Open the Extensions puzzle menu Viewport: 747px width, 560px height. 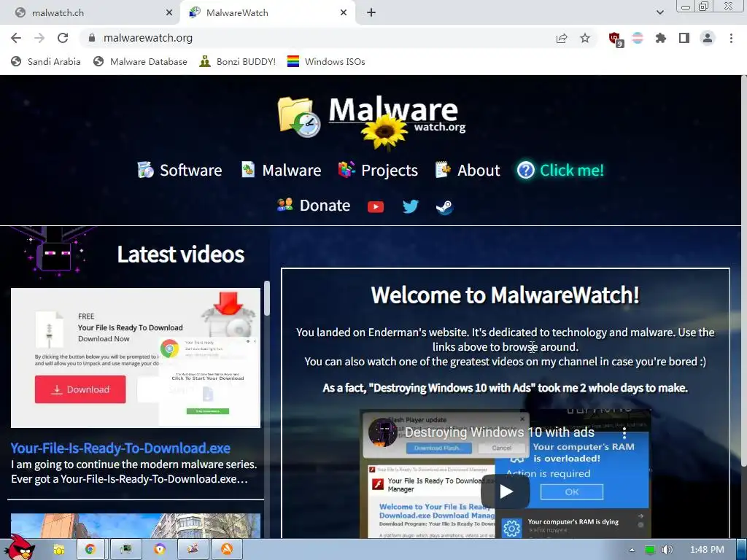pyautogui.click(x=661, y=38)
